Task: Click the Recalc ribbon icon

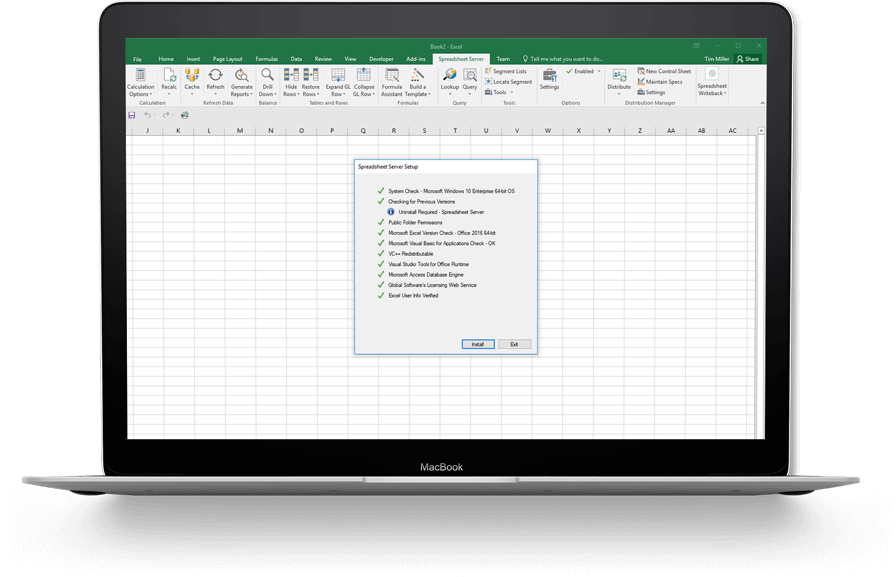Action: tap(169, 81)
